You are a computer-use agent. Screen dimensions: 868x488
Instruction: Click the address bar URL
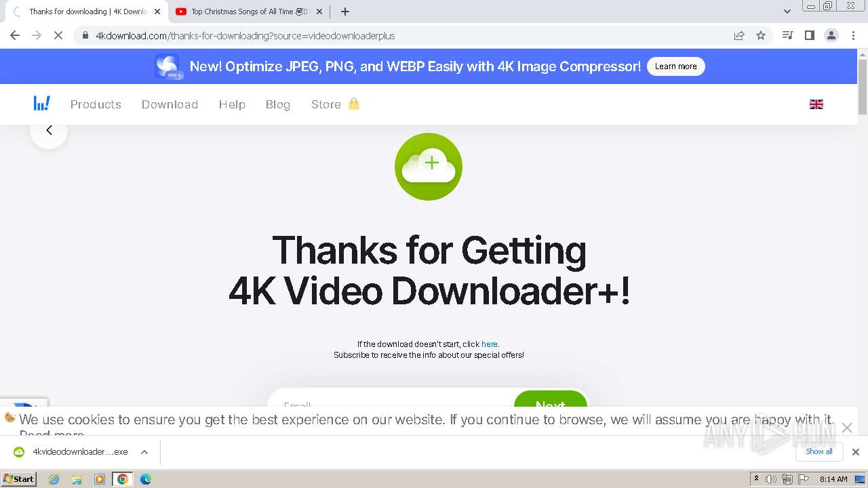click(245, 36)
